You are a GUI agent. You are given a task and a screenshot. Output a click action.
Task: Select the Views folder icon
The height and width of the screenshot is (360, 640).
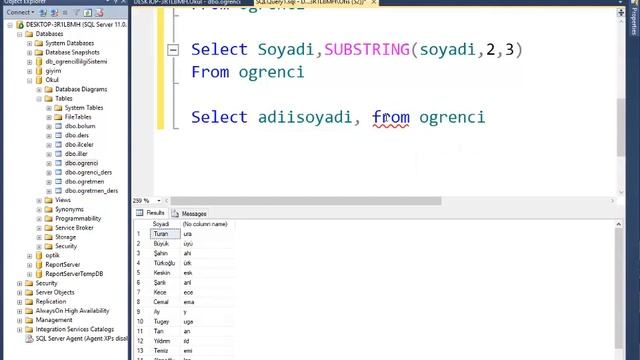(49, 200)
